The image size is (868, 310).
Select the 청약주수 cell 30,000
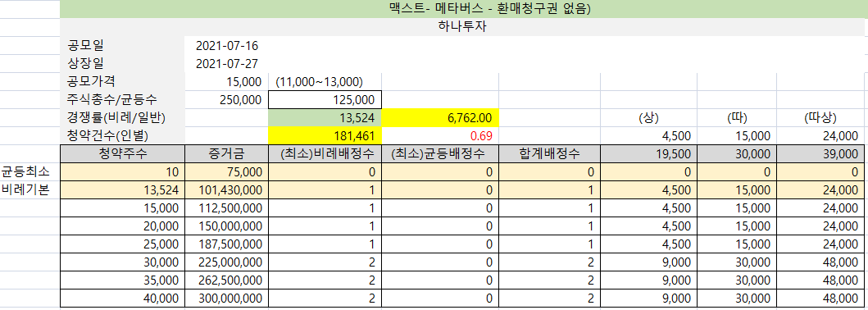122,262
